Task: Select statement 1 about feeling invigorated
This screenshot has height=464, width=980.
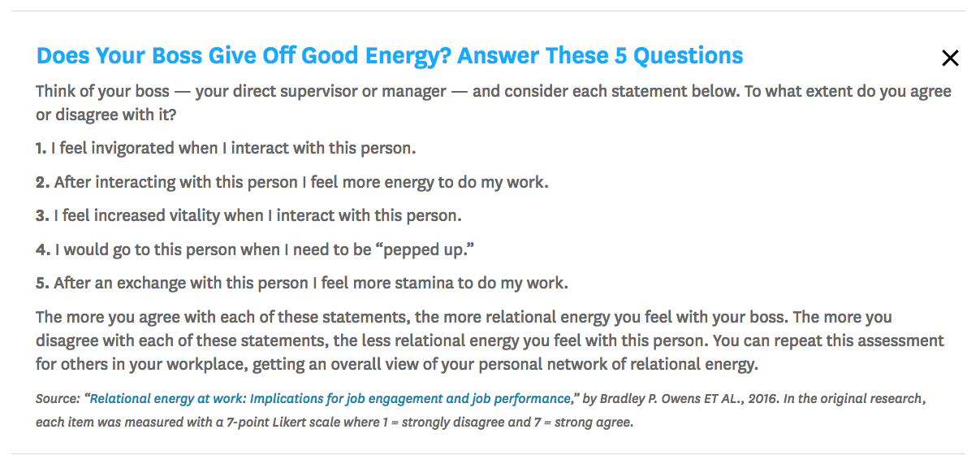Action: coord(226,149)
